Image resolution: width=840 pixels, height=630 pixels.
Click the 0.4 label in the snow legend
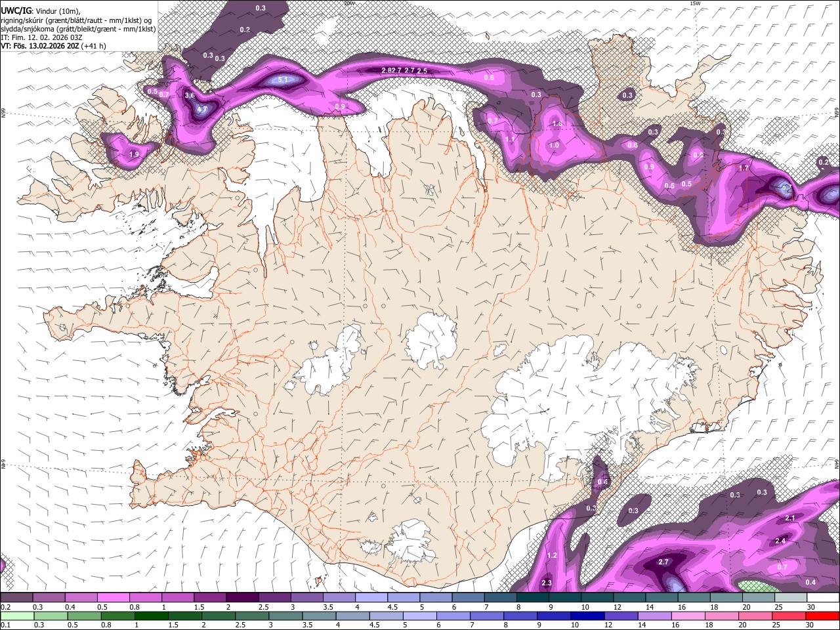(70, 607)
